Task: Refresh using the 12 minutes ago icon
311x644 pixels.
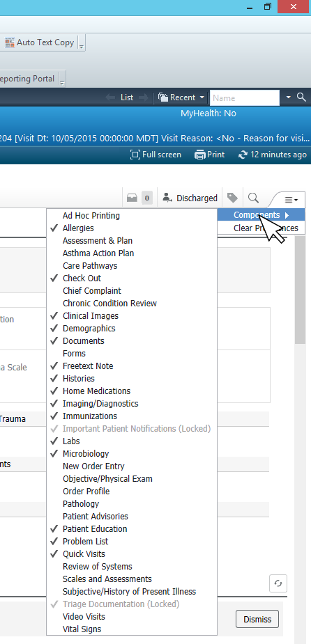Action: pyautogui.click(x=243, y=155)
